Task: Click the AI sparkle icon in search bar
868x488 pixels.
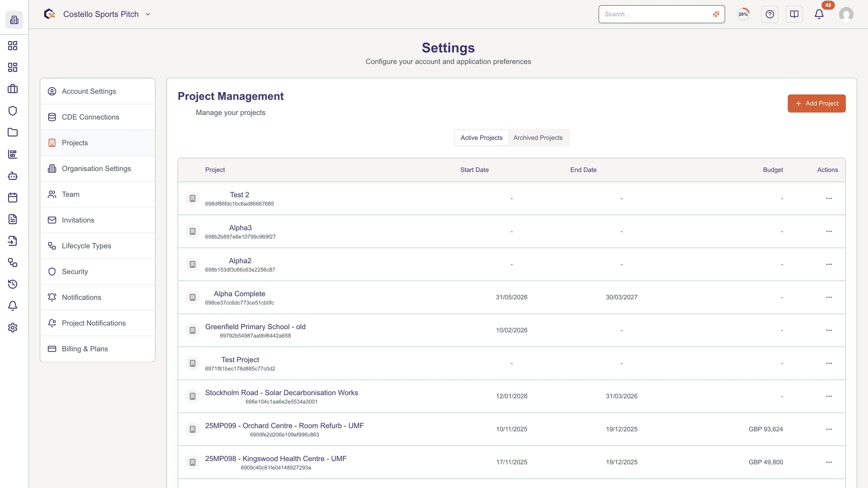Action: point(716,14)
